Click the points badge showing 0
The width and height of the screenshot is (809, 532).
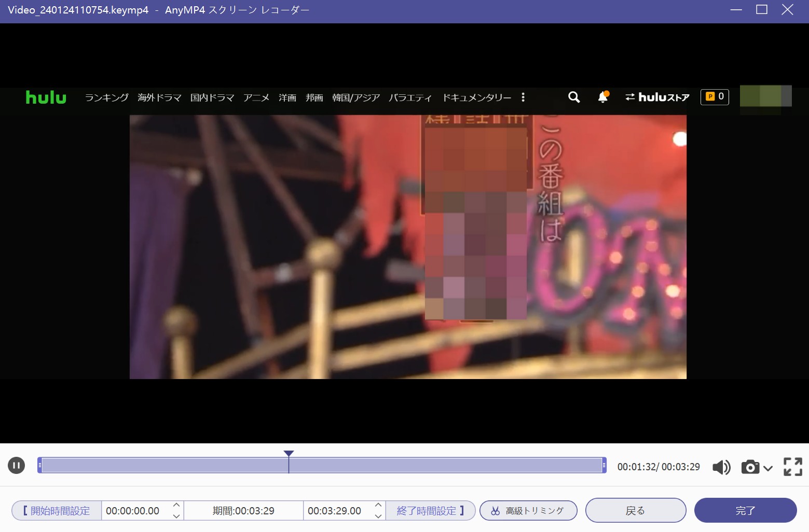coord(715,96)
